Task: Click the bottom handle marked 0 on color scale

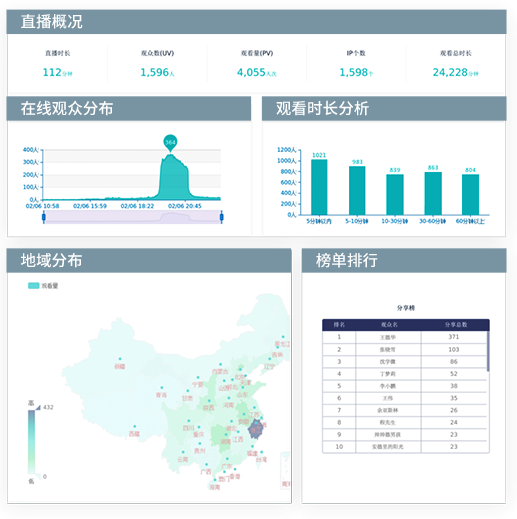Action: click(x=38, y=476)
